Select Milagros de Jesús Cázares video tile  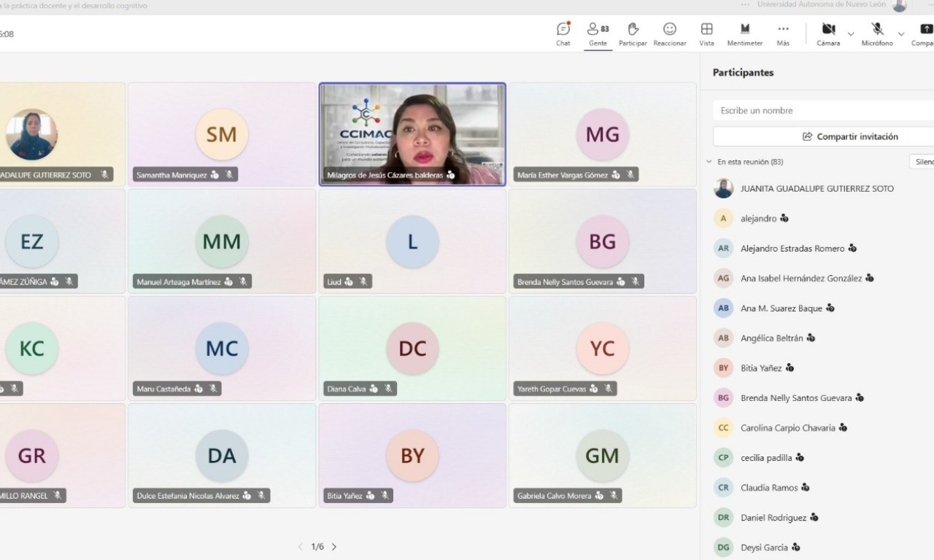[412, 134]
